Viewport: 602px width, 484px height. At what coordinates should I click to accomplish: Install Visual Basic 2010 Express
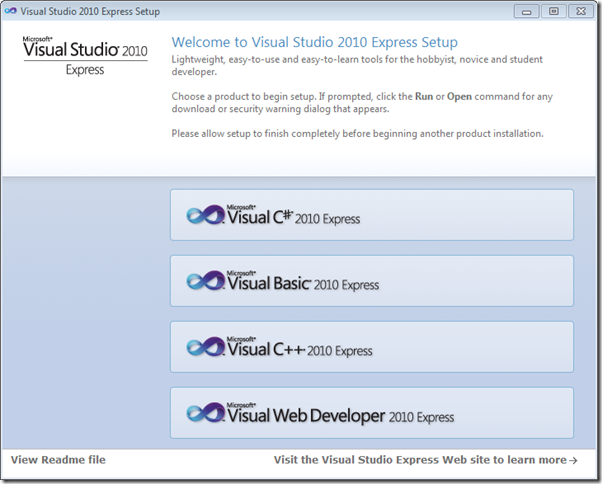coord(372,281)
